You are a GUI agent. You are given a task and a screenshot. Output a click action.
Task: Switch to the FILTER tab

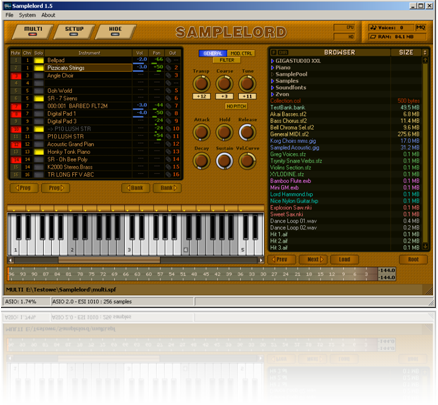pyautogui.click(x=227, y=60)
